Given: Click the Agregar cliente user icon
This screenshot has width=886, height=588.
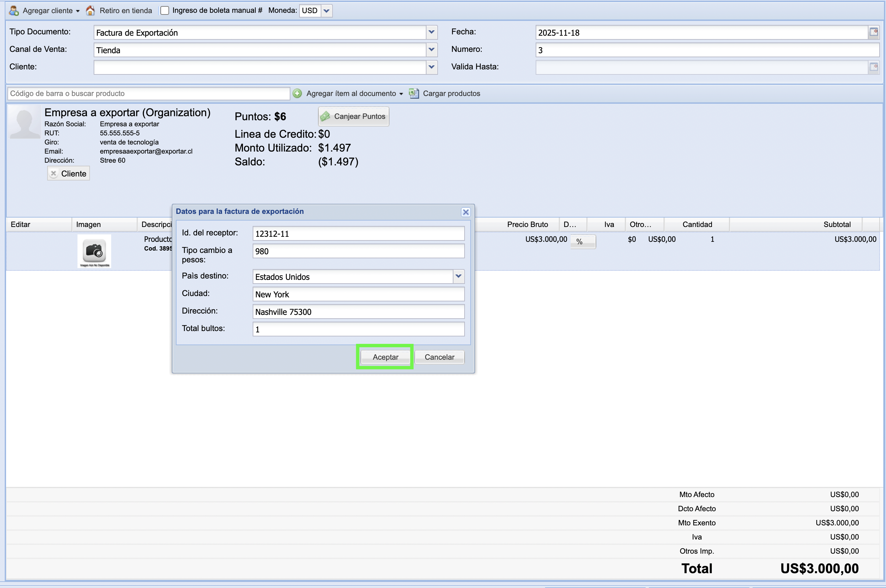Looking at the screenshot, I should tap(14, 10).
